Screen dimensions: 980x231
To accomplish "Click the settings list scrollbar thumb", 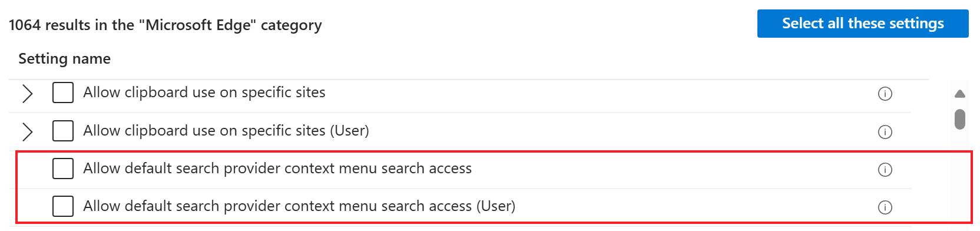I will coord(960,119).
